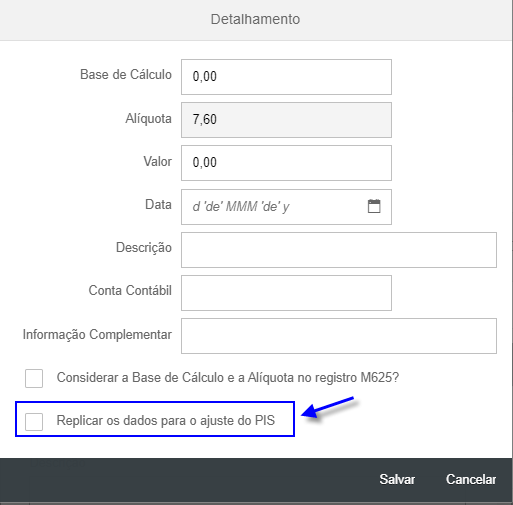Click the Valor label text
This screenshot has width=513, height=505.
coord(157,161)
